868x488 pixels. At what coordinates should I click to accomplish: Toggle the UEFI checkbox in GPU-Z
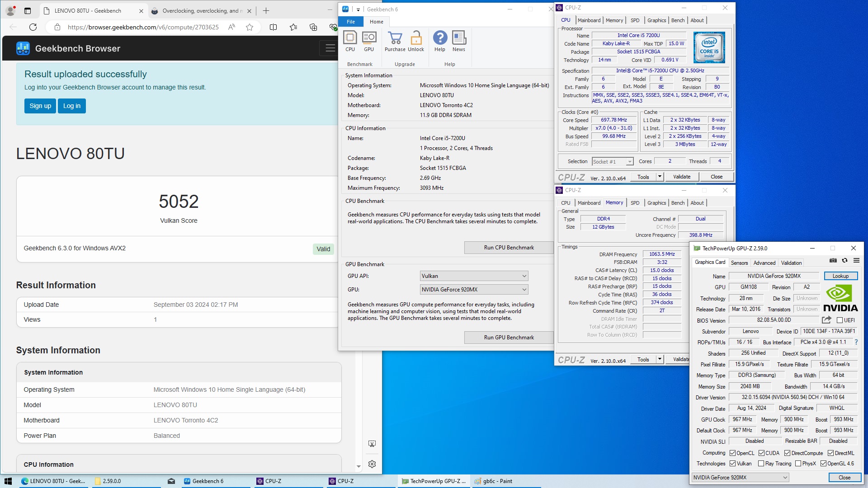[x=840, y=320]
